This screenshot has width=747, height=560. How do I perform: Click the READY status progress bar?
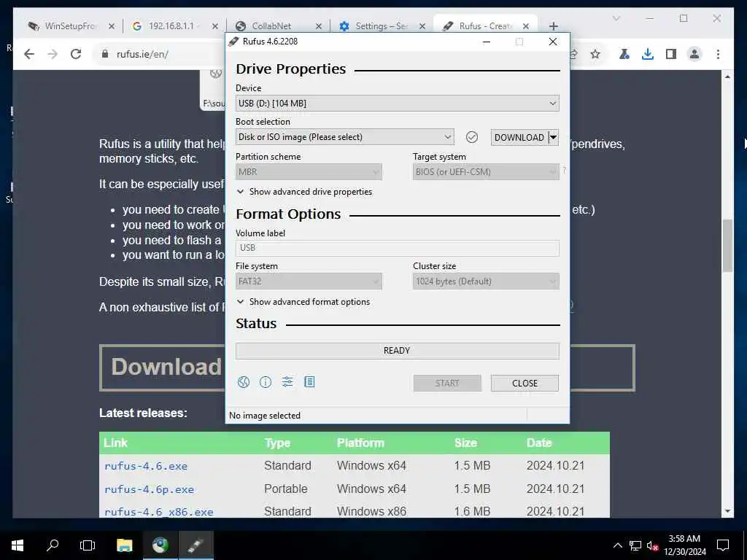(398, 351)
